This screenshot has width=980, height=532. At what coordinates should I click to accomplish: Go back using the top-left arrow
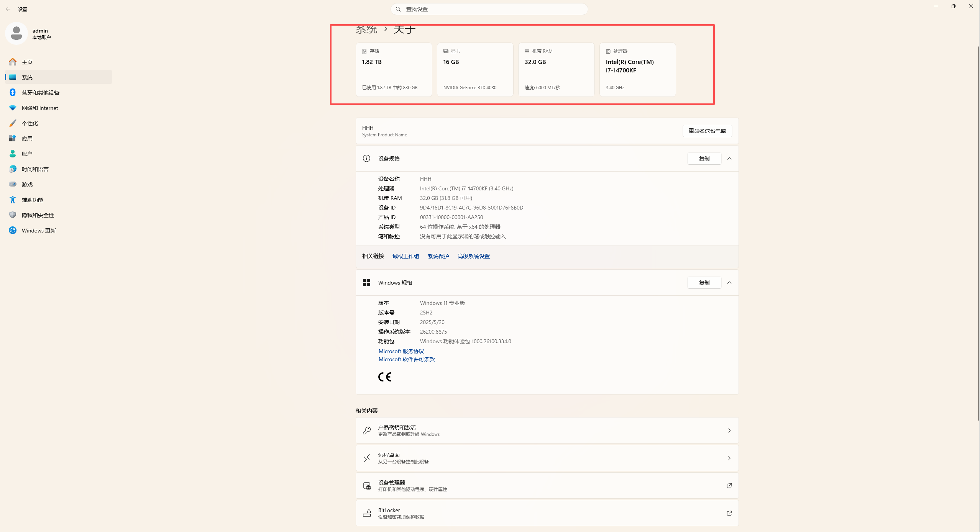(8, 9)
